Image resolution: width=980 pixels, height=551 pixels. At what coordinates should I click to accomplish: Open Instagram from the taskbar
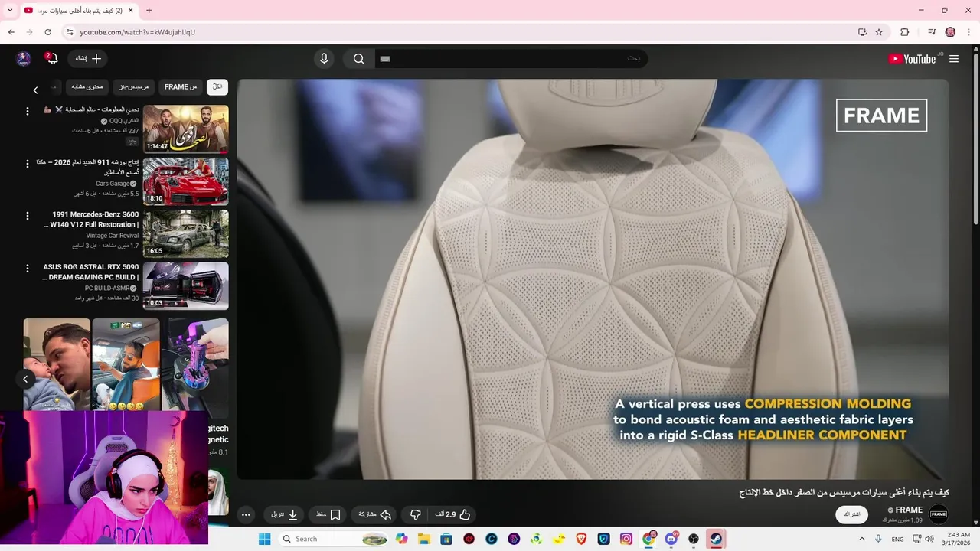[626, 539]
